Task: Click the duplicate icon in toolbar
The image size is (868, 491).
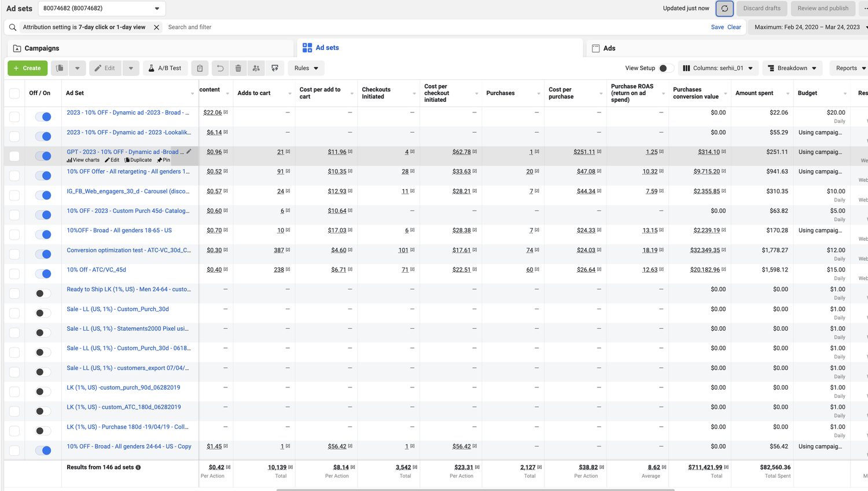Action: coord(60,68)
